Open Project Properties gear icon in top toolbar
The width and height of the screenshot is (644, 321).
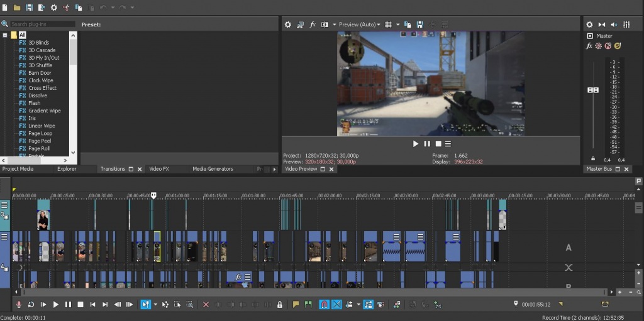54,8
